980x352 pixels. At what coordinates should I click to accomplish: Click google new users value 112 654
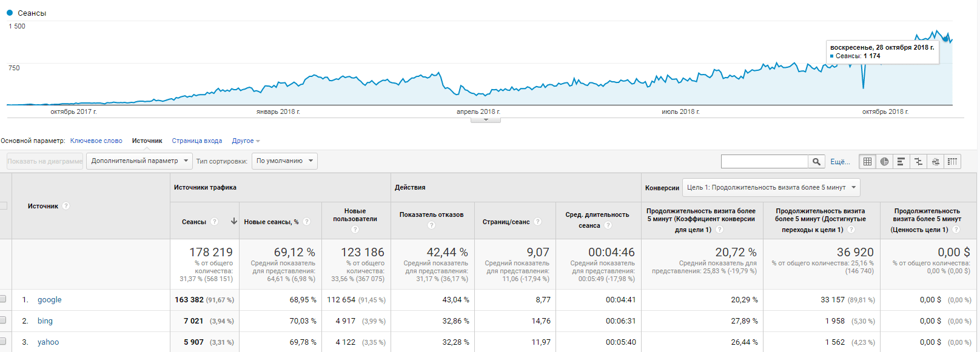tap(341, 299)
